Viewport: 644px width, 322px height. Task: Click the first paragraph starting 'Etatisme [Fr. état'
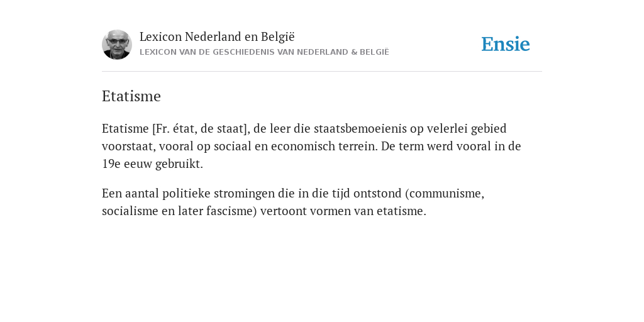pyautogui.click(x=311, y=146)
